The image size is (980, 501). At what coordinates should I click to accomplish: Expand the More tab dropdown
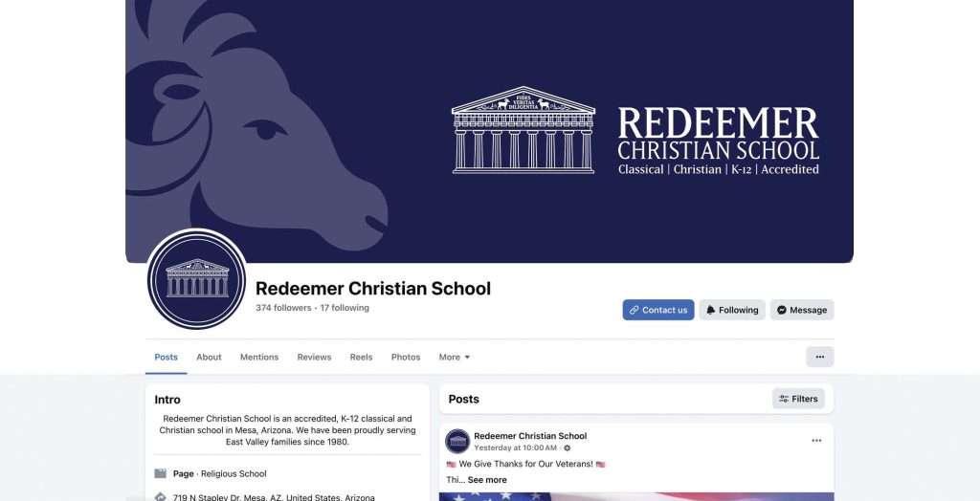pyautogui.click(x=455, y=358)
